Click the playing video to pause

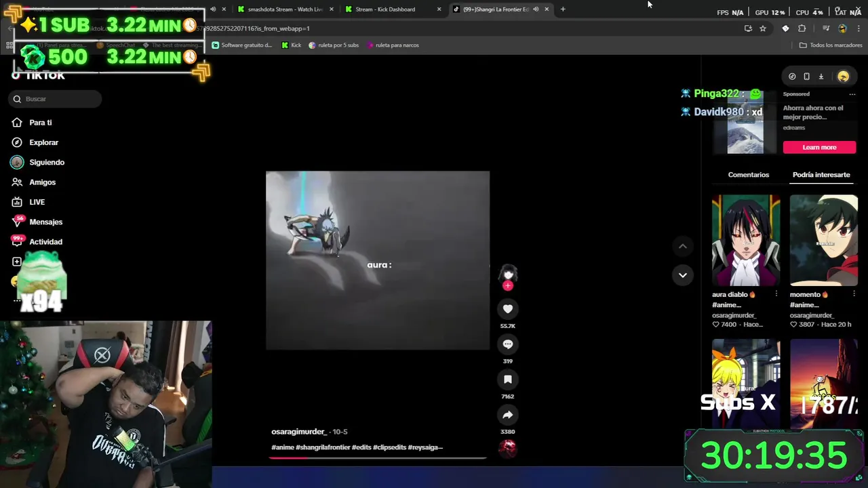378,260
